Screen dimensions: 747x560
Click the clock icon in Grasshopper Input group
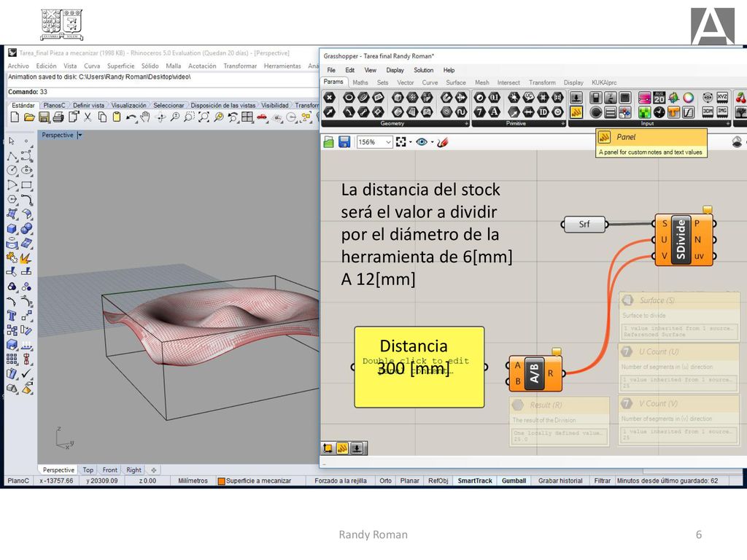[x=659, y=112]
